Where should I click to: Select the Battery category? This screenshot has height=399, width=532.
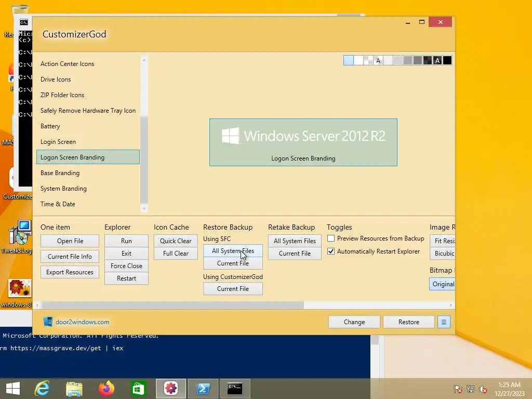pyautogui.click(x=88, y=126)
